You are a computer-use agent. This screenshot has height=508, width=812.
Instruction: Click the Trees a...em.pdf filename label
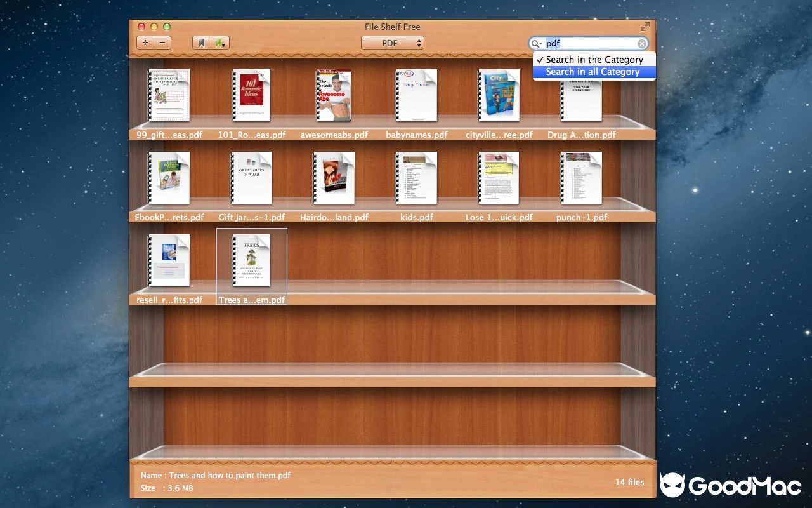tap(252, 300)
